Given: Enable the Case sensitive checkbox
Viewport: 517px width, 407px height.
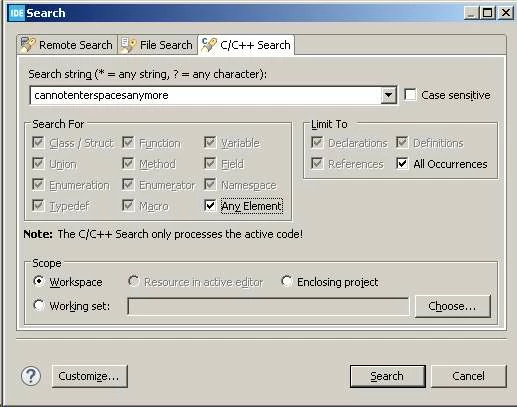Looking at the screenshot, I should (410, 95).
